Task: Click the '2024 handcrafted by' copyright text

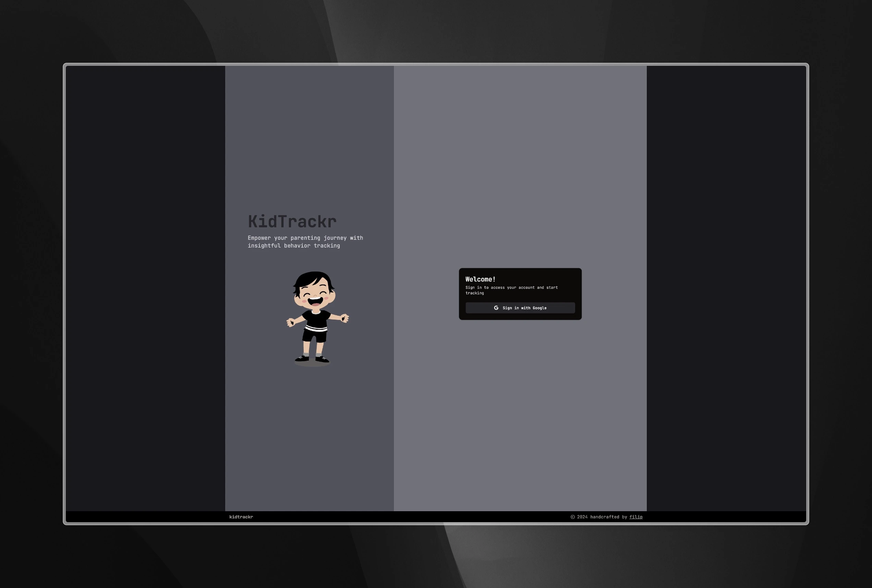Action: tap(599, 517)
